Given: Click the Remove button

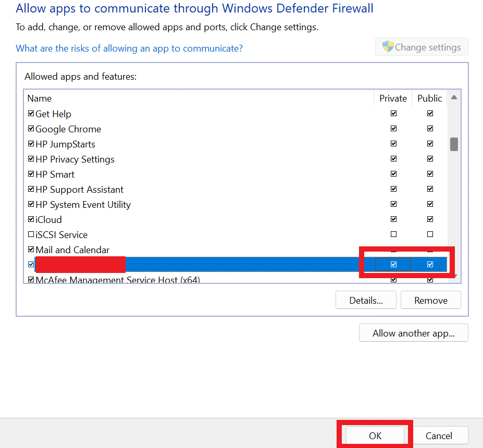Looking at the screenshot, I should 431,300.
